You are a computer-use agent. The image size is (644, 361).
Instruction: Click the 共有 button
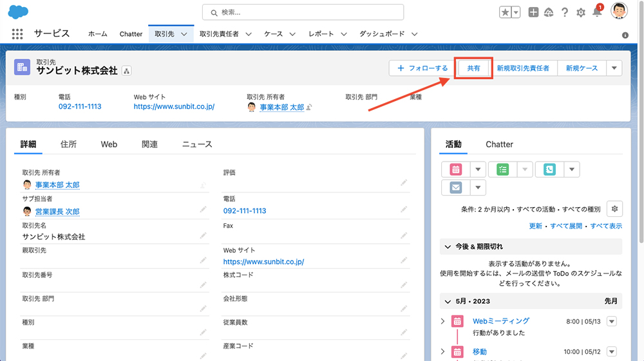(x=473, y=68)
